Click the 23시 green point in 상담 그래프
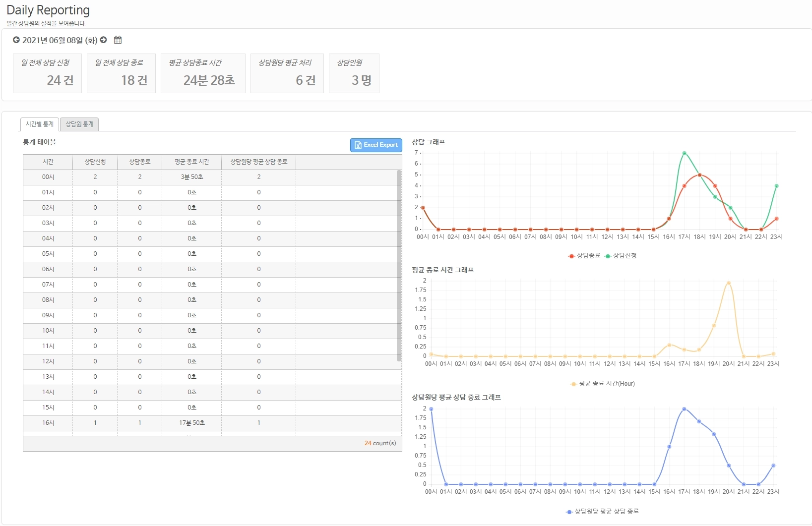 pyautogui.click(x=776, y=186)
